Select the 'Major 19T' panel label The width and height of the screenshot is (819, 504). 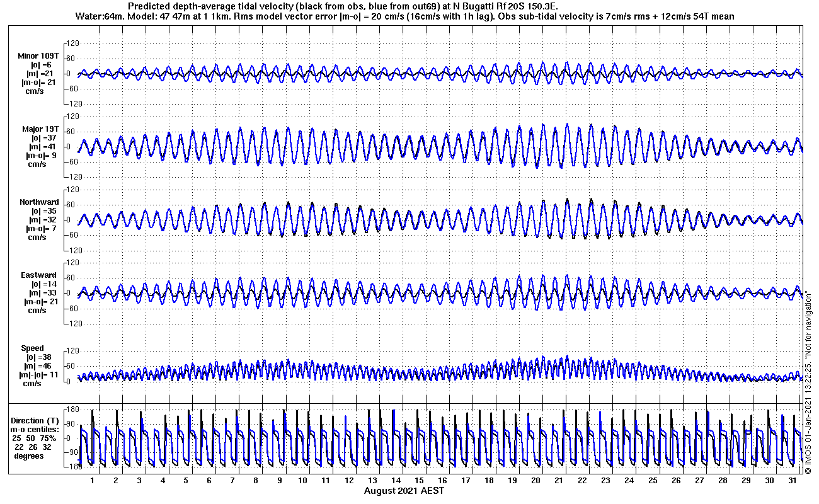pyautogui.click(x=41, y=129)
